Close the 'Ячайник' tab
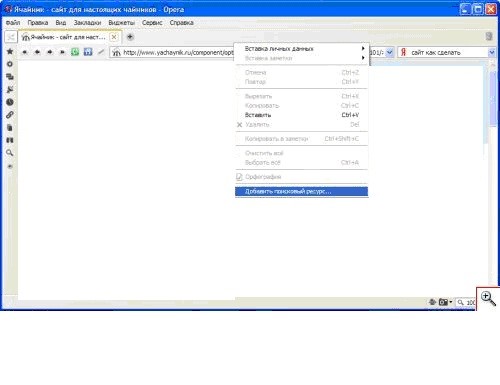This screenshot has height=385, width=500. pyautogui.click(x=114, y=37)
